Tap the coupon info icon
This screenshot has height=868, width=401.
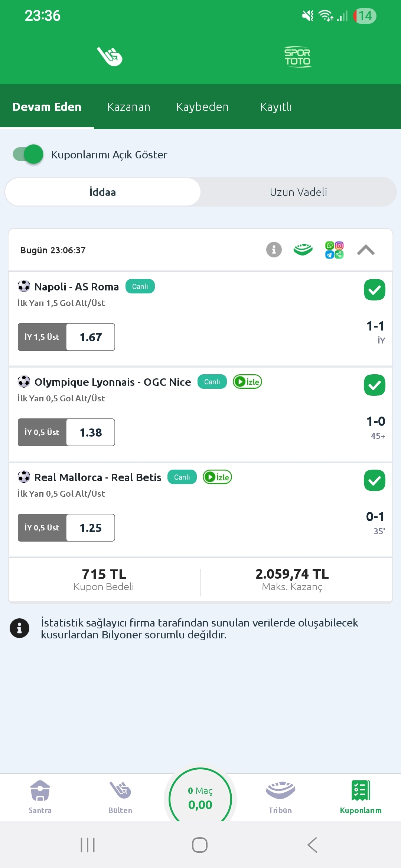click(274, 250)
